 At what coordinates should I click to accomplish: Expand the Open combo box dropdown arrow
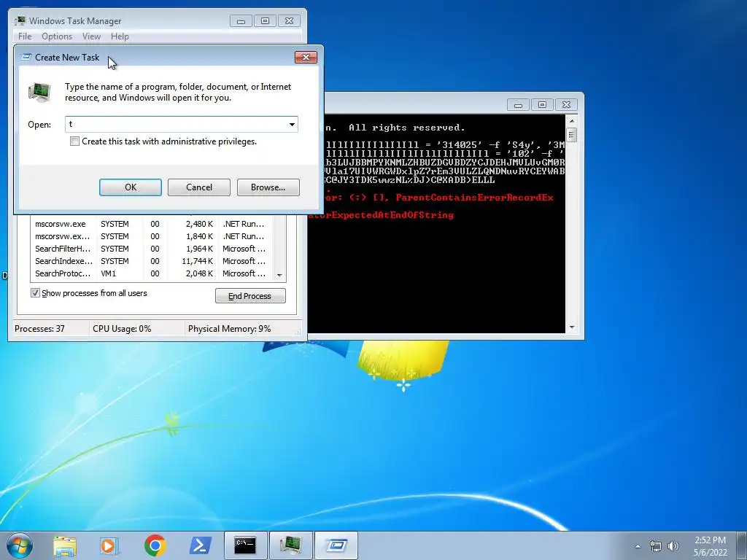(x=292, y=124)
